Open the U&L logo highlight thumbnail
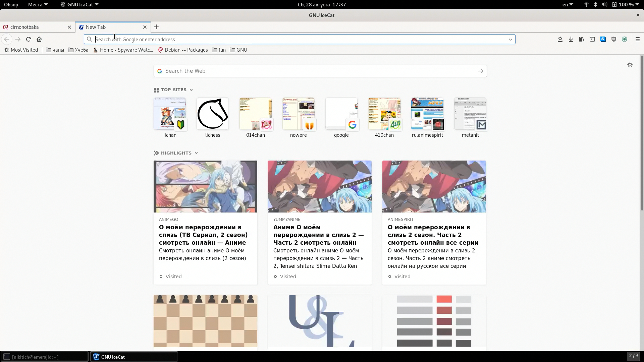This screenshot has height=362, width=644. [320, 321]
